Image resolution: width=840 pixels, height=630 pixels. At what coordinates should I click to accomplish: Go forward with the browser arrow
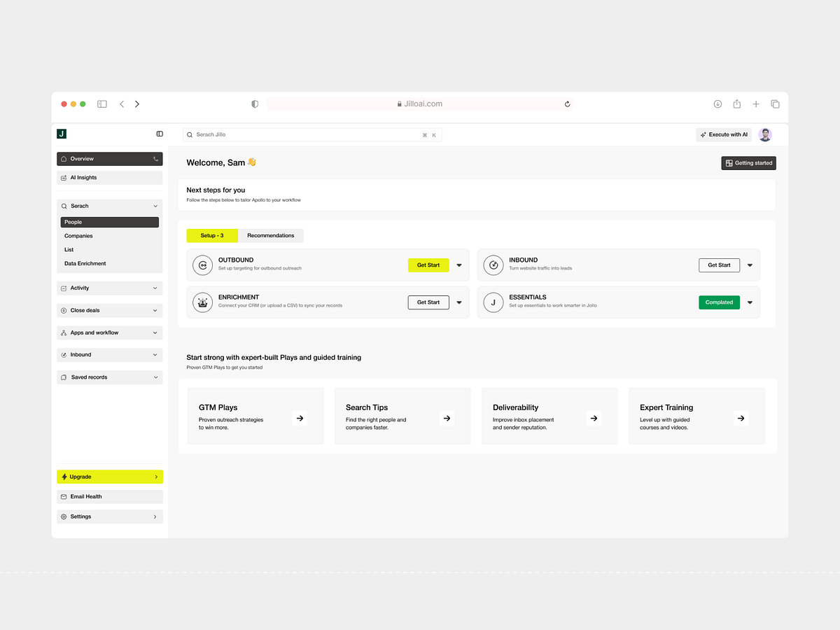(137, 104)
